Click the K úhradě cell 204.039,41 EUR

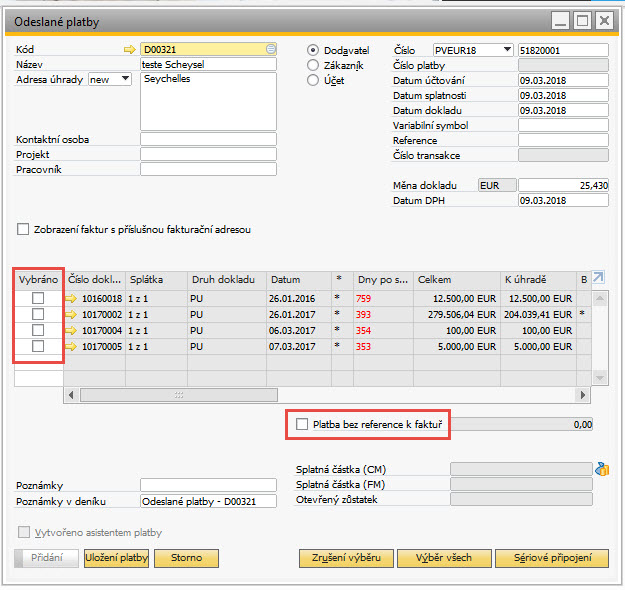tap(538, 314)
